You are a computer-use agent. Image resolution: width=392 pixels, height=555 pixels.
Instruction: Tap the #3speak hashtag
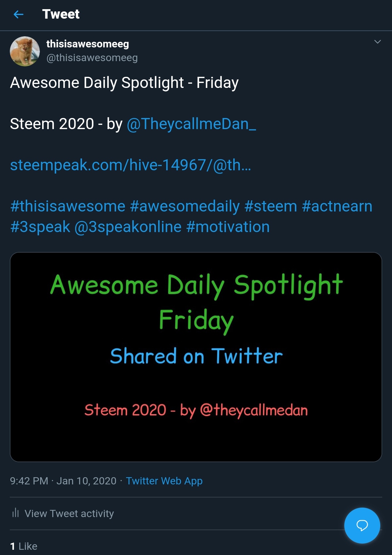[40, 227]
